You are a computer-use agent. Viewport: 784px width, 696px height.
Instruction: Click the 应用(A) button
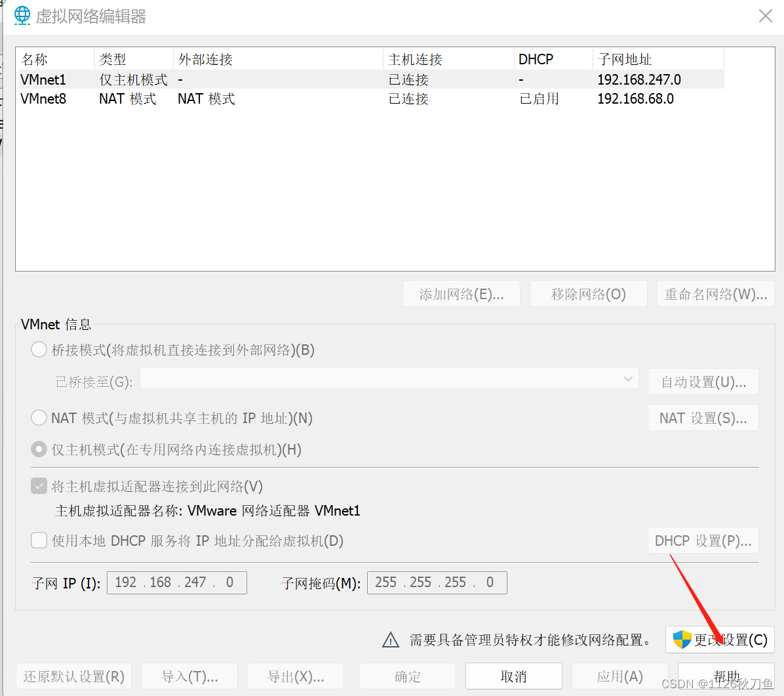[619, 676]
